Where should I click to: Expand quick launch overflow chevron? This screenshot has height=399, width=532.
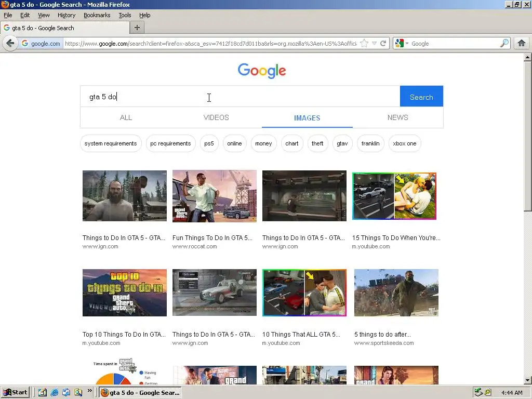(x=89, y=391)
